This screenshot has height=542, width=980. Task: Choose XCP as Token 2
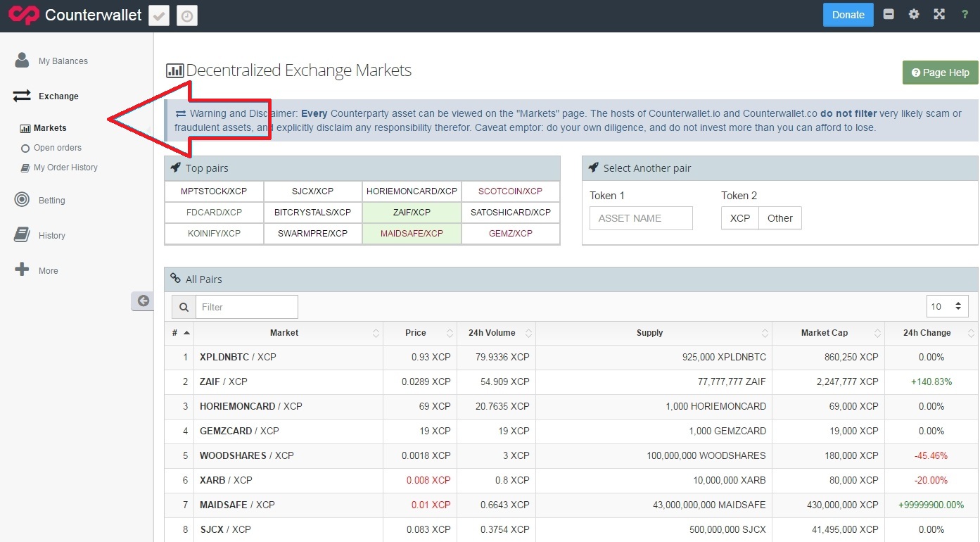(740, 218)
